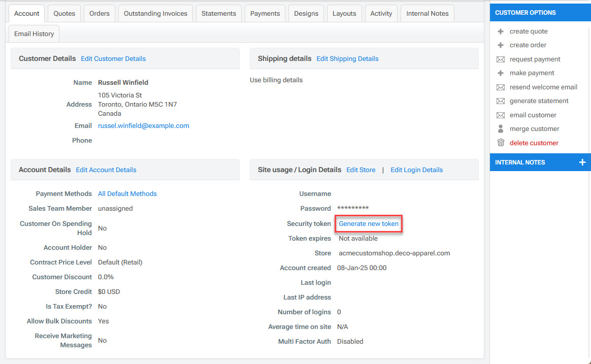Open Edit Login Details link

(x=416, y=170)
